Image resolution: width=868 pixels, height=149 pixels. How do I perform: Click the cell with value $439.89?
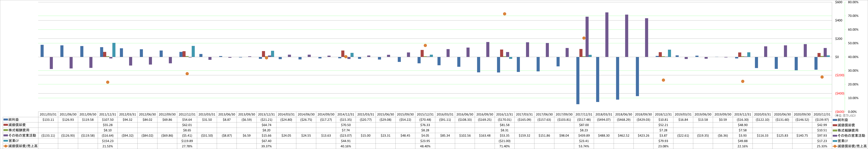tap(584, 136)
